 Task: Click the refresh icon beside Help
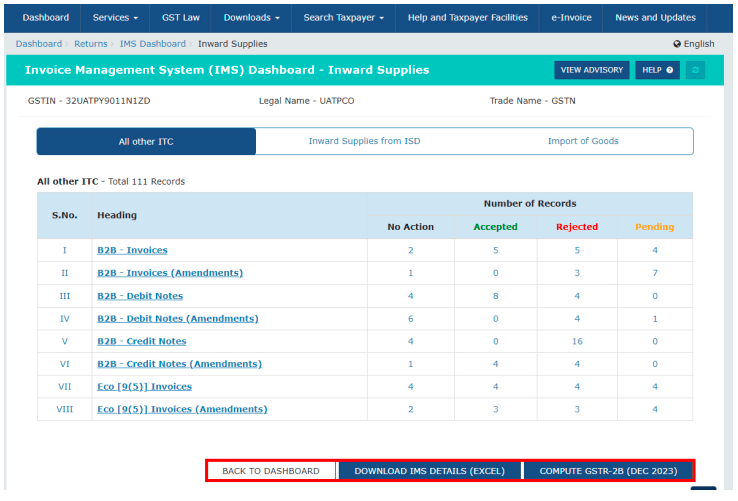pos(696,70)
